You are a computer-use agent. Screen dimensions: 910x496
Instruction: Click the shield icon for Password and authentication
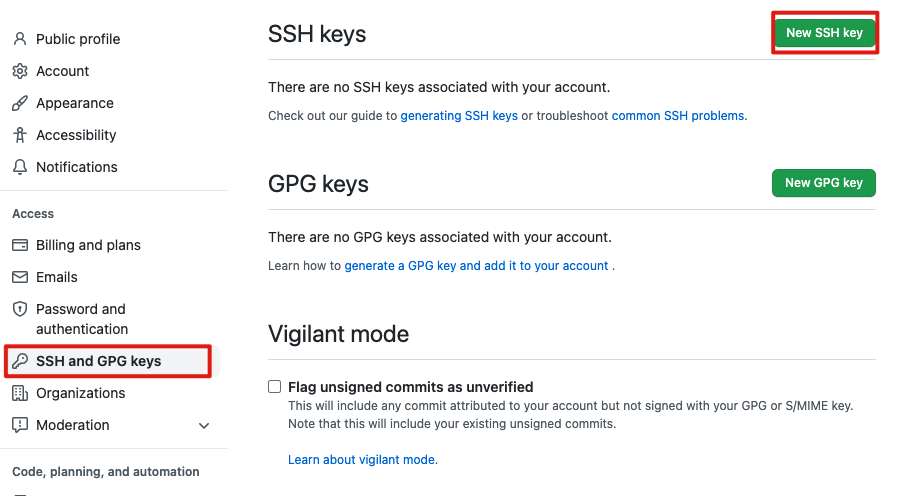coord(20,309)
